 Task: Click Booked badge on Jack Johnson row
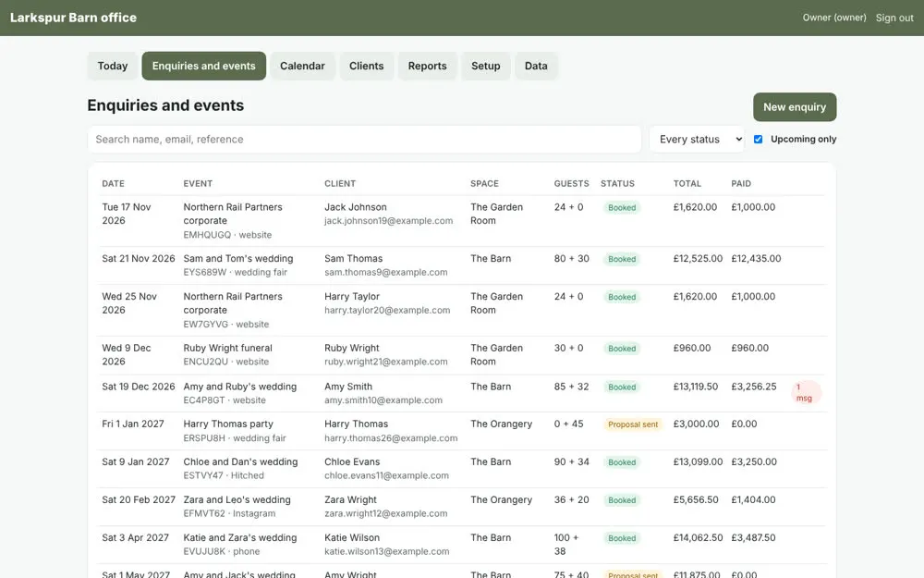click(x=622, y=207)
